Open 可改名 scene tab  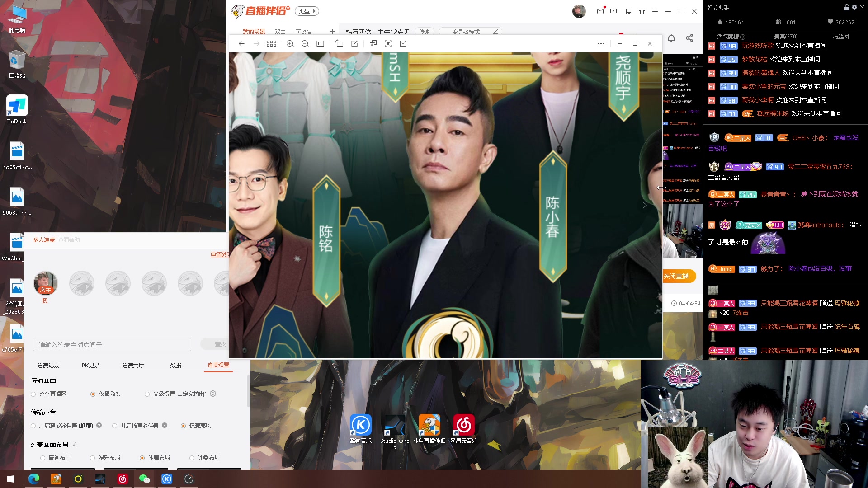[x=304, y=32]
